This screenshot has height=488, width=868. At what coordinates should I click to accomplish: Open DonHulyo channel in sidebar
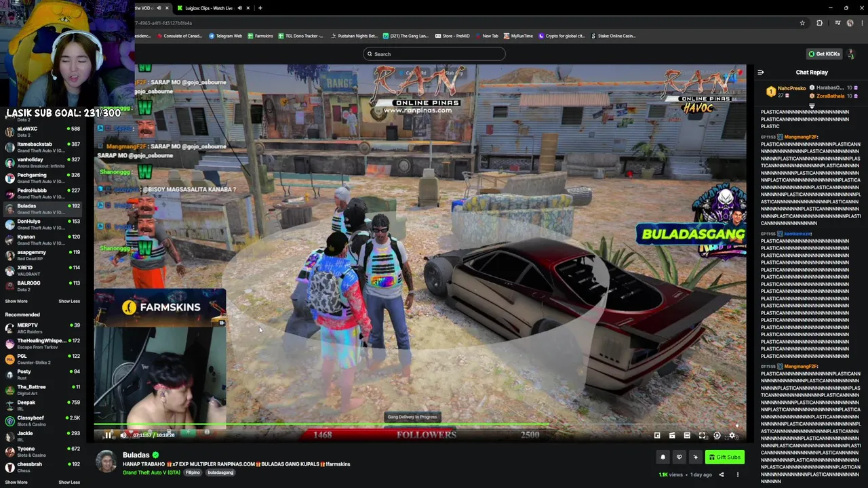pos(42,224)
